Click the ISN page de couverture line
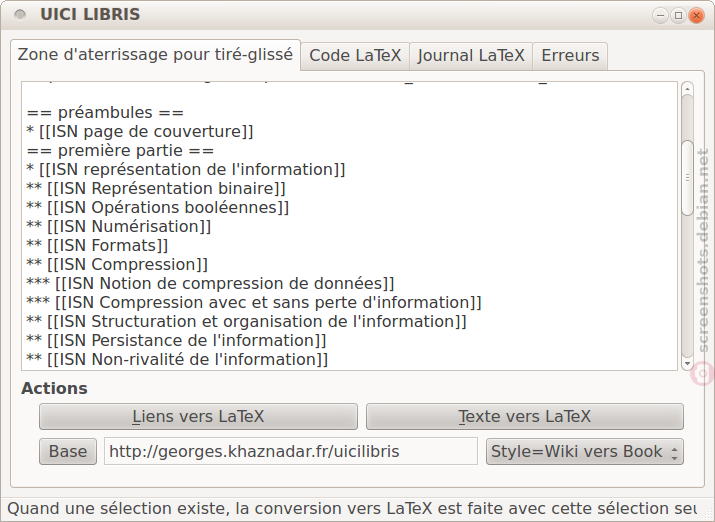The height and width of the screenshot is (522, 715). tap(140, 131)
